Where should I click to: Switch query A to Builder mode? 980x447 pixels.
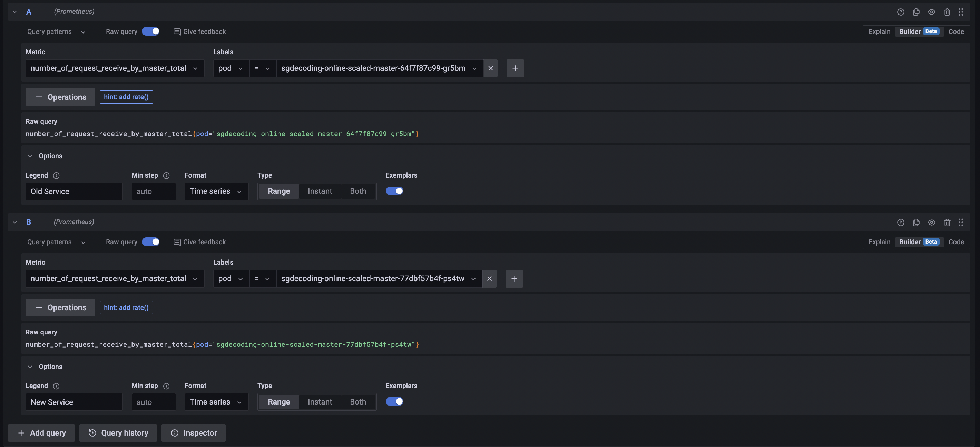click(x=919, y=31)
